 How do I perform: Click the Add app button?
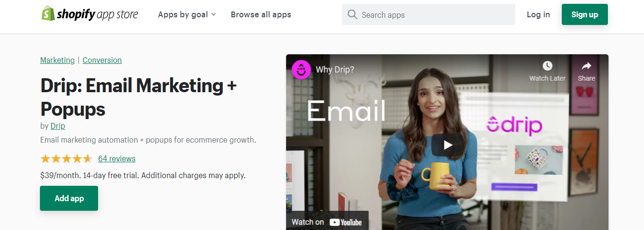69,198
